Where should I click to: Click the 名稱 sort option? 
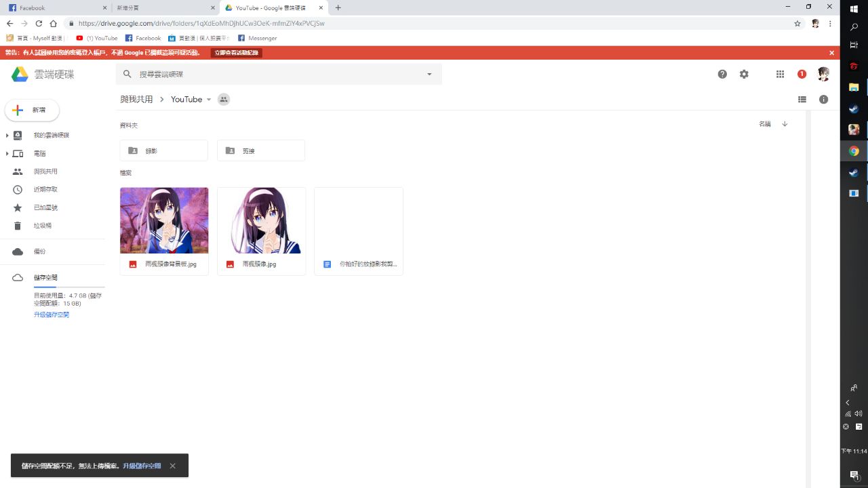pyautogui.click(x=765, y=124)
